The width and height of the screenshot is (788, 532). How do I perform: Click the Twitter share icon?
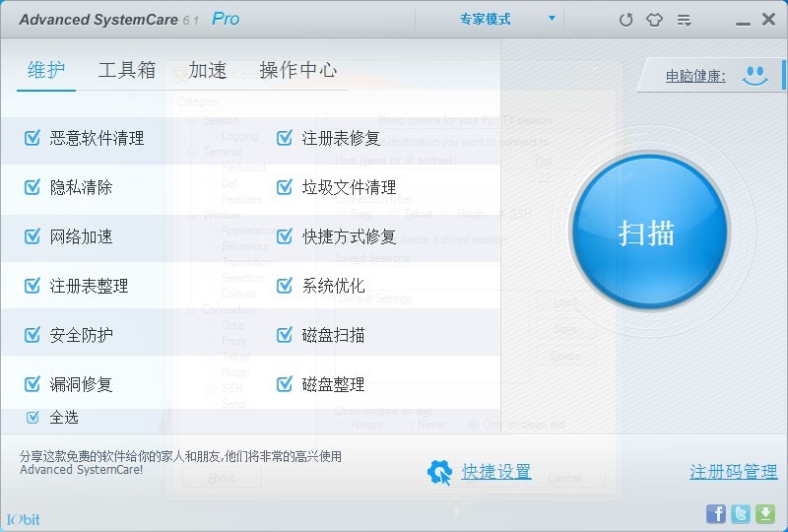coord(741,513)
